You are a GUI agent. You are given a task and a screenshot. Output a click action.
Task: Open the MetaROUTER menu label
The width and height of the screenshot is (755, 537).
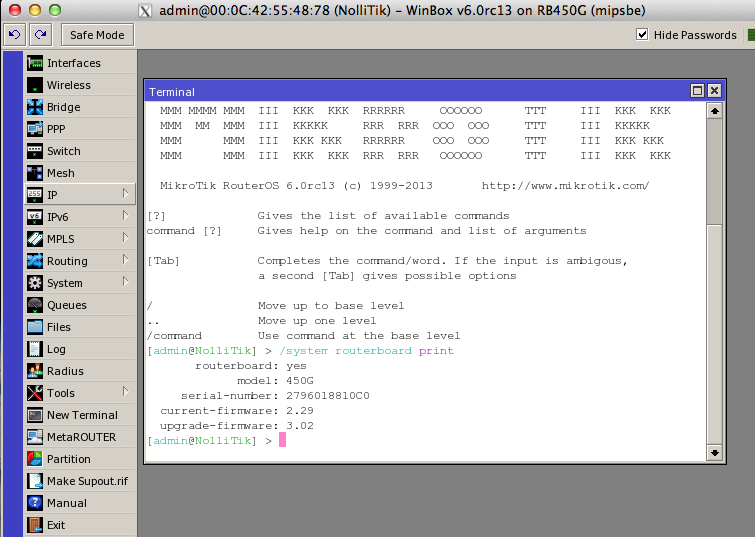(x=81, y=437)
